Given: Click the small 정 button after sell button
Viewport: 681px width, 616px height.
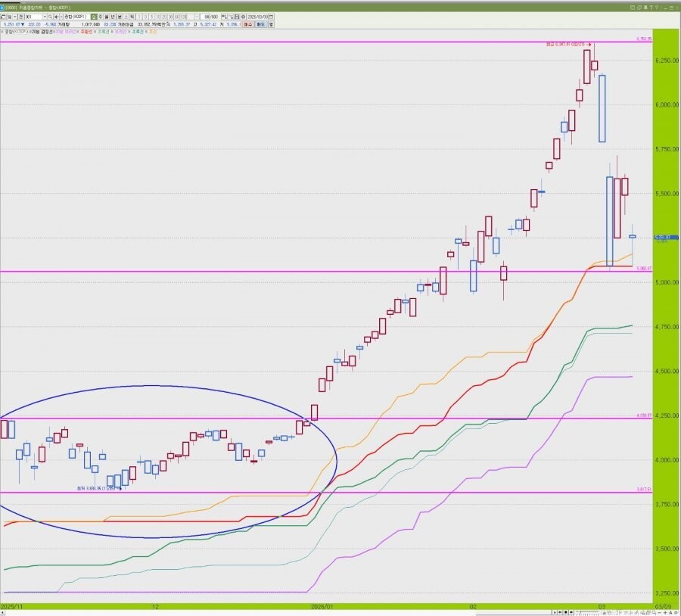Looking at the screenshot, I should (x=271, y=24).
